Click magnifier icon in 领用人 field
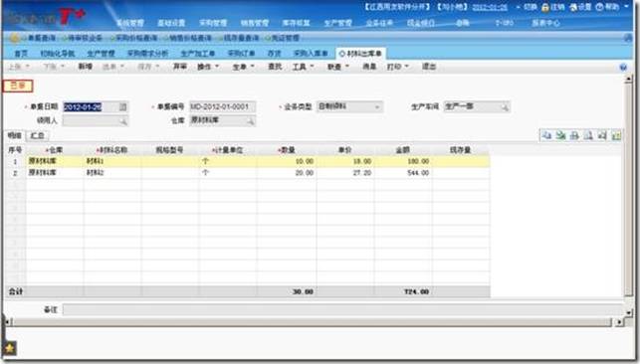The width and height of the screenshot is (640, 364). [122, 121]
